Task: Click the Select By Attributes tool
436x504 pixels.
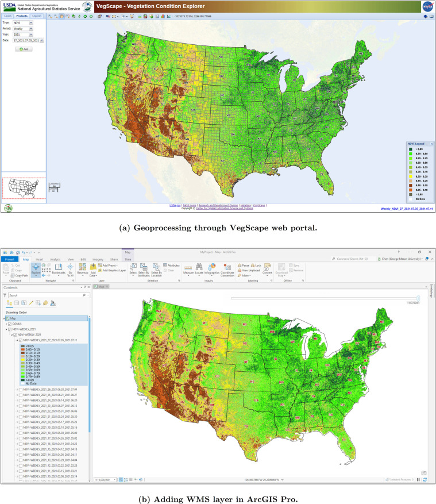Action: click(x=144, y=270)
